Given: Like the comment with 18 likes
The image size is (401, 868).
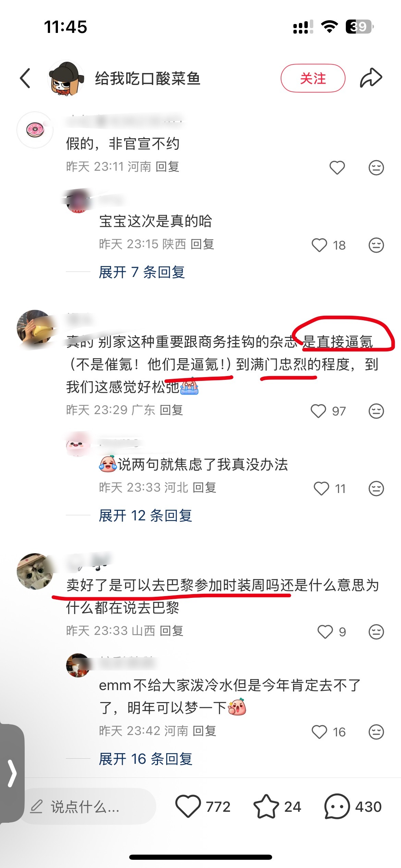Looking at the screenshot, I should tap(319, 245).
